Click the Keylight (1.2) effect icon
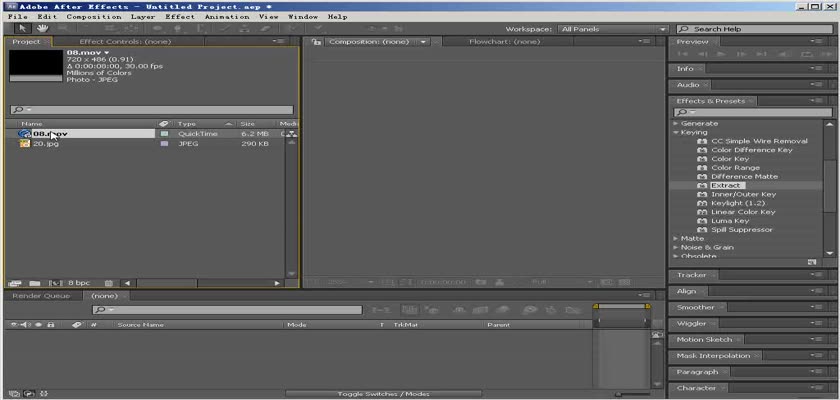 702,203
